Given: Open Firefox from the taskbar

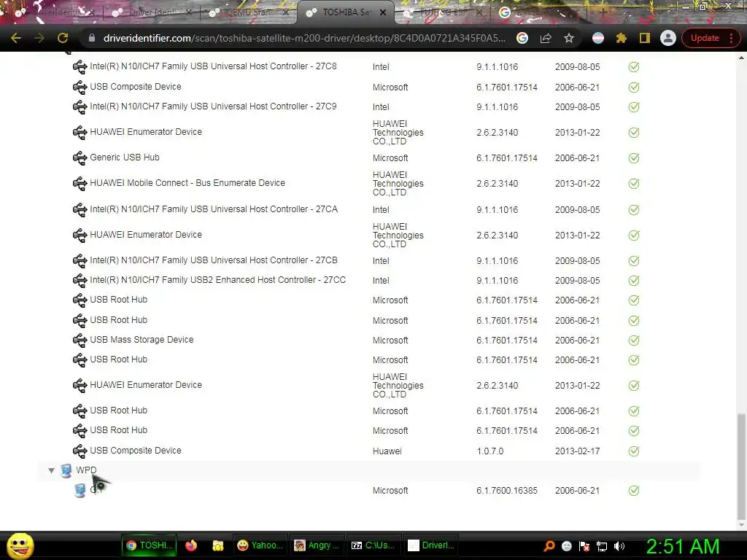Looking at the screenshot, I should (191, 545).
